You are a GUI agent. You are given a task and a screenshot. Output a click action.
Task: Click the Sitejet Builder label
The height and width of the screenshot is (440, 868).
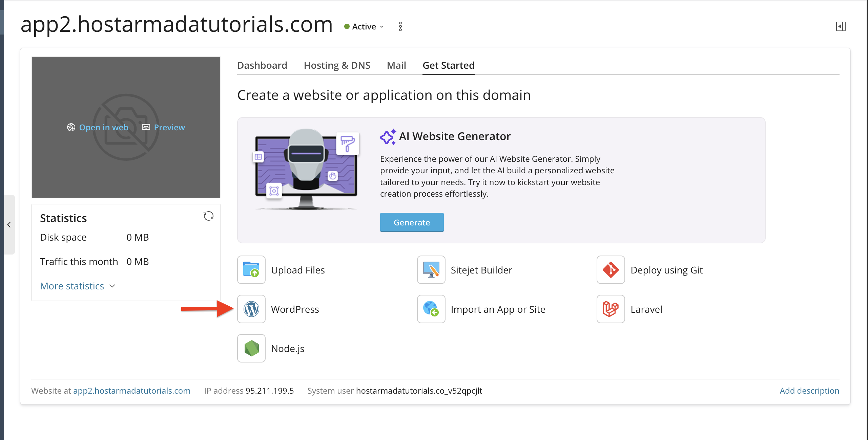pyautogui.click(x=481, y=270)
